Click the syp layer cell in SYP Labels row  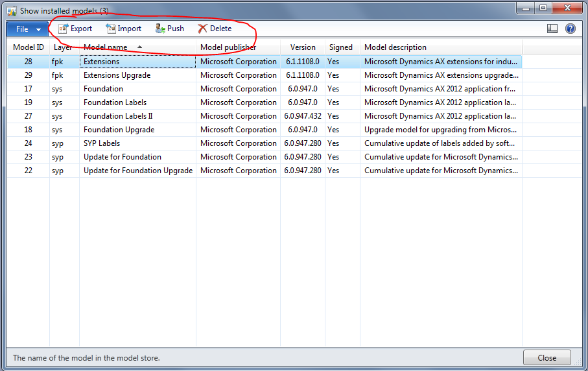[x=64, y=143]
